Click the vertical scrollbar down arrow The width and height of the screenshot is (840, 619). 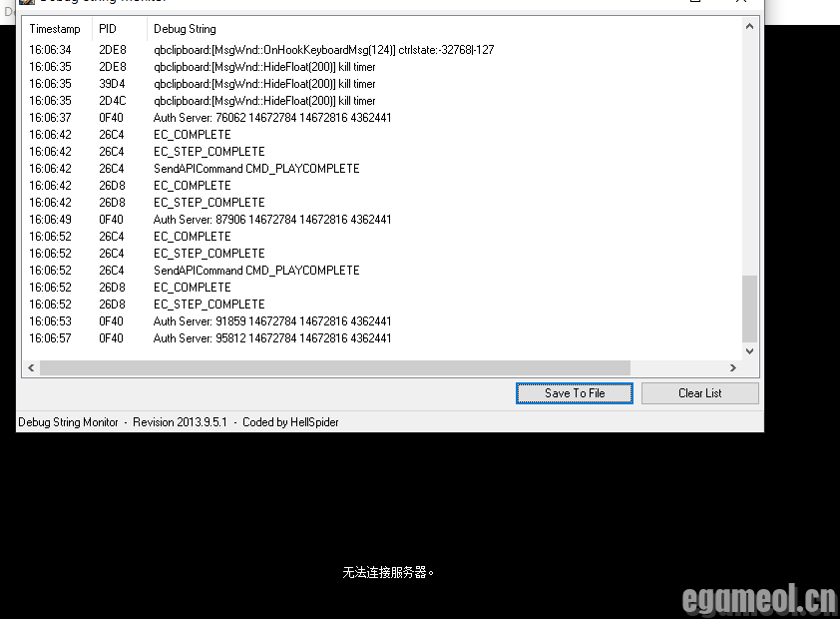(750, 351)
